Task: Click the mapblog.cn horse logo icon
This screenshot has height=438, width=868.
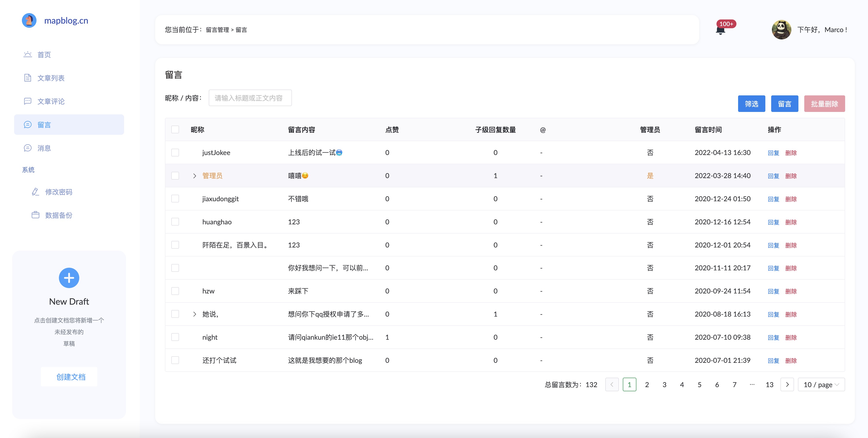Action: point(29,20)
